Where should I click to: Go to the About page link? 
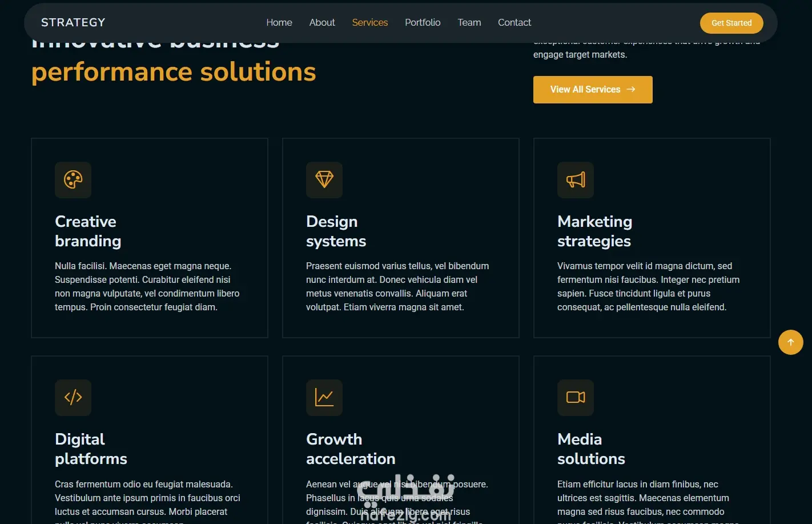coord(322,22)
